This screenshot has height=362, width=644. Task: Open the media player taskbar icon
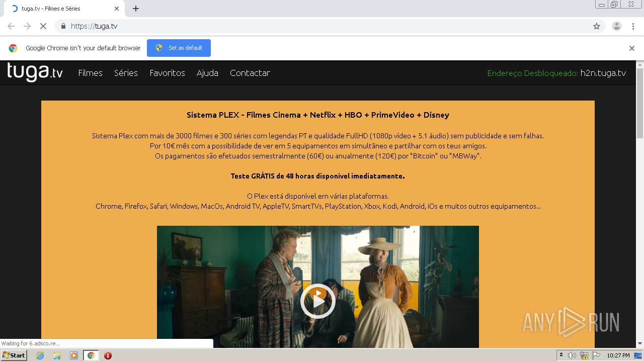tap(74, 355)
